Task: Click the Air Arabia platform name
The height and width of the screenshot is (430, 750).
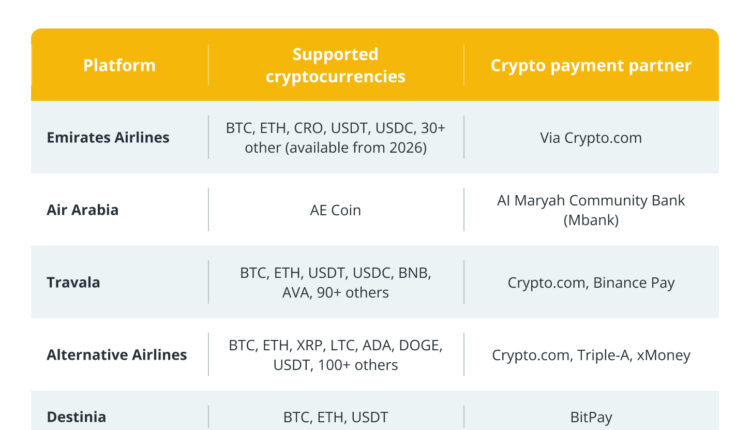Action: pos(82,210)
